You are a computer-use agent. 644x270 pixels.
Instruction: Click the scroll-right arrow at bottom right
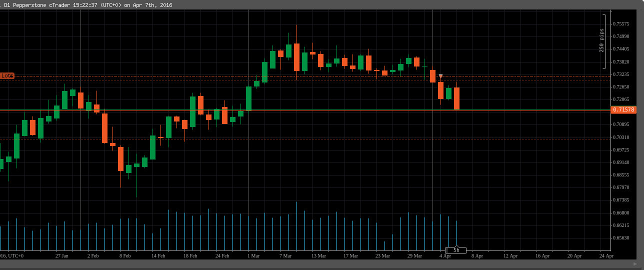point(635,264)
